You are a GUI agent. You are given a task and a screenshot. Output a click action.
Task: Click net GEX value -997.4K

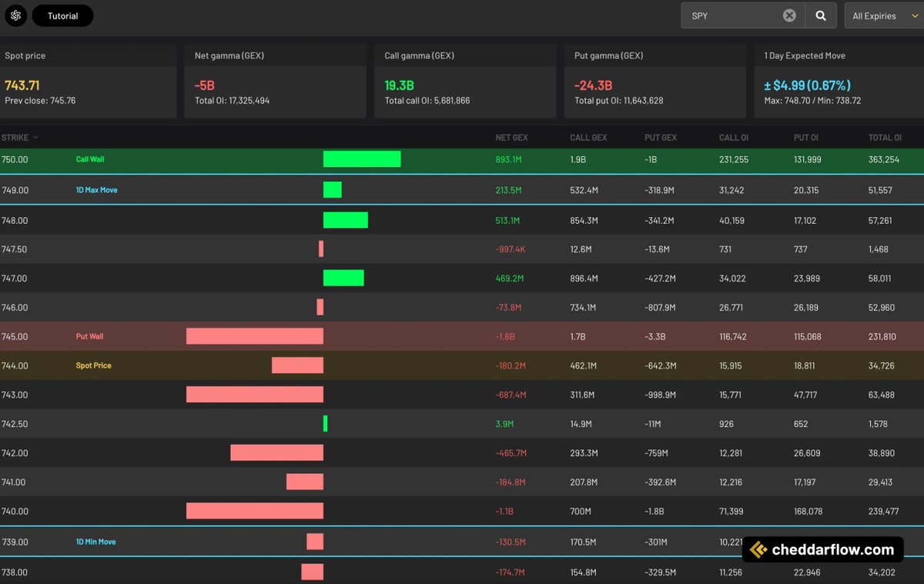(x=510, y=249)
